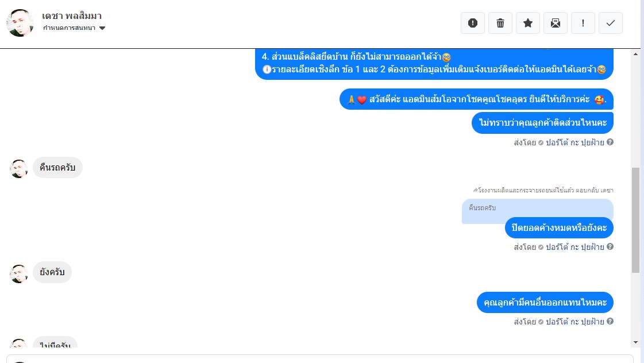Open the กำหนดการสนทนา dropdown arrow
The image size is (644, 363).
tap(102, 28)
